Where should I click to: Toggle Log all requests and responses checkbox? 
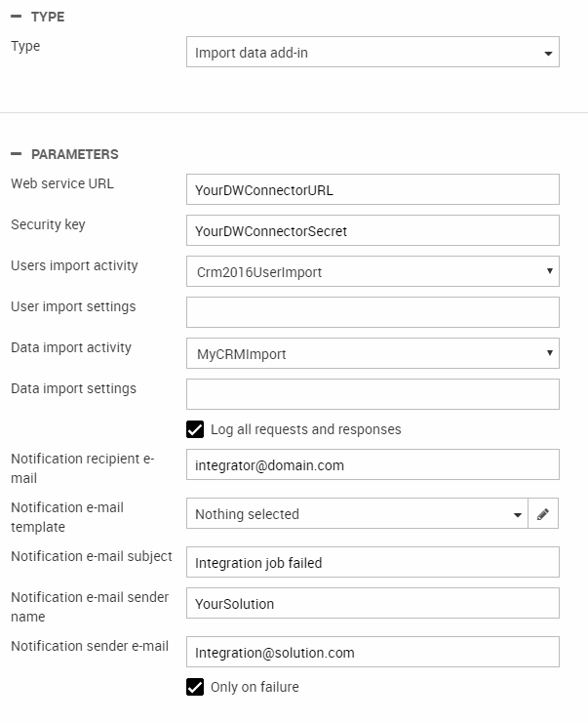coord(195,429)
